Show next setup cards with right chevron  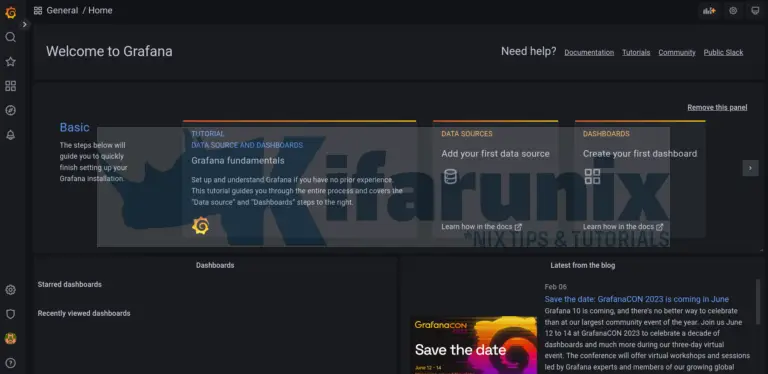750,168
